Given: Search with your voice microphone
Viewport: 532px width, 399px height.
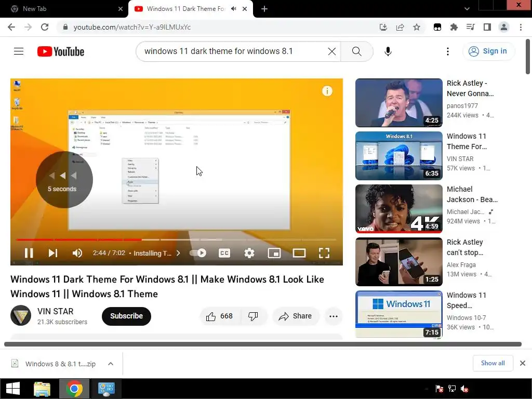Looking at the screenshot, I should [x=388, y=51].
